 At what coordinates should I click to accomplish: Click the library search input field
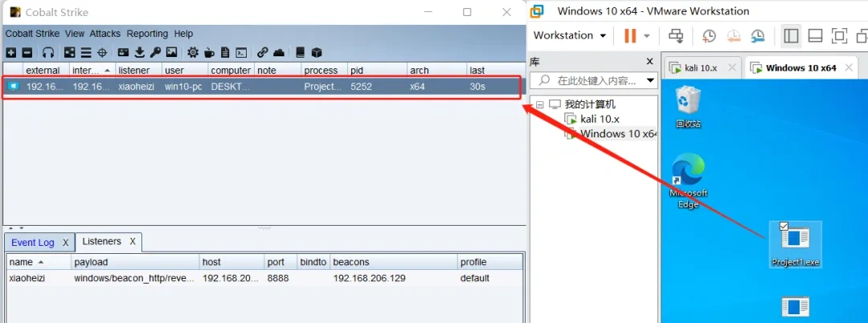tap(594, 80)
